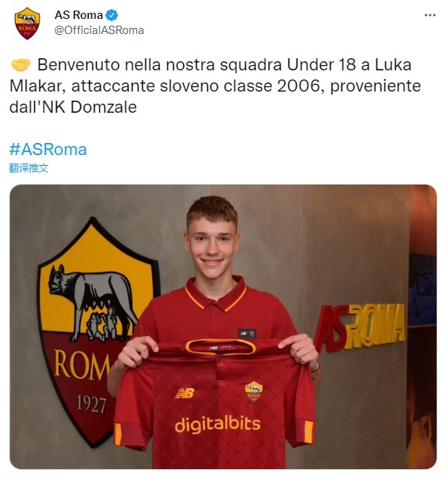The width and height of the screenshot is (448, 482).
Task: Click the small badge on the player's polo shirt
Action: coord(247,333)
